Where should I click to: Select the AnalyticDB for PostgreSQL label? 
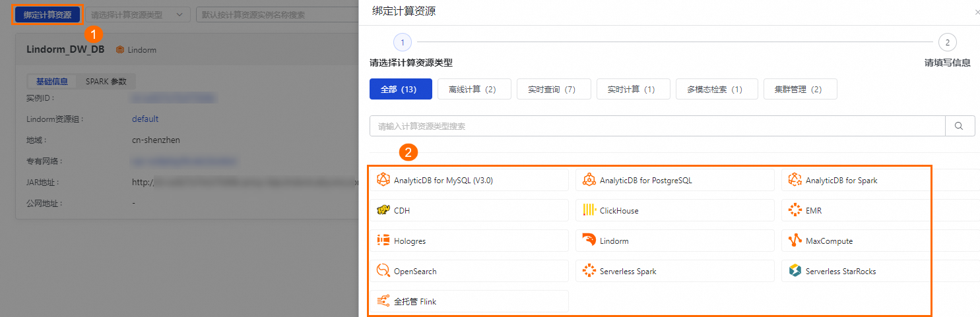click(646, 181)
